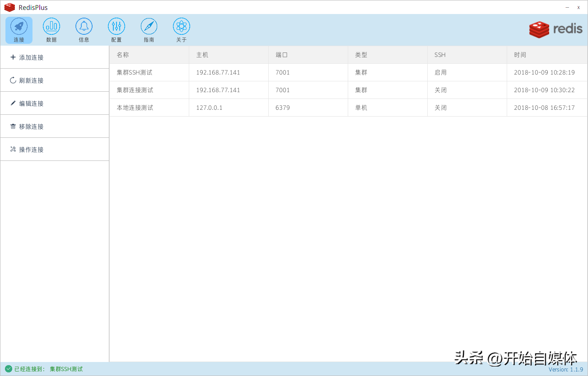Click the plus icon beside 添加连接
The width and height of the screenshot is (588, 376).
click(x=13, y=57)
